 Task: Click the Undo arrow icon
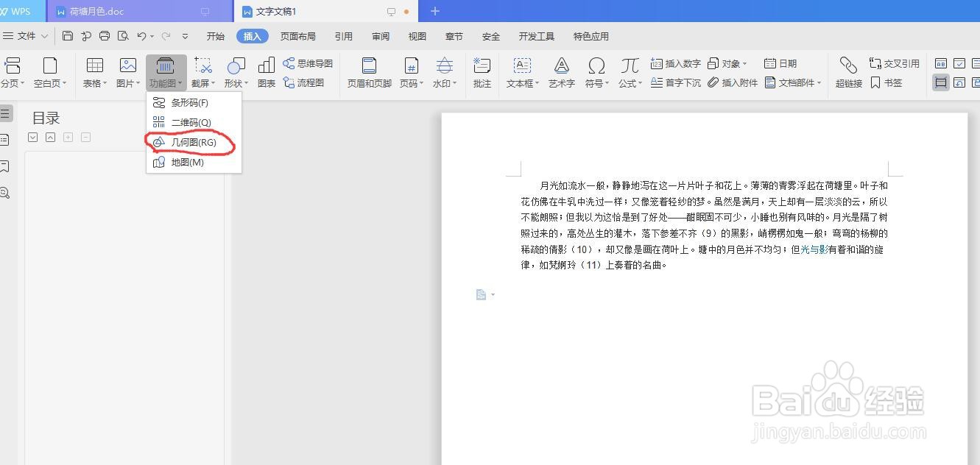point(141,36)
